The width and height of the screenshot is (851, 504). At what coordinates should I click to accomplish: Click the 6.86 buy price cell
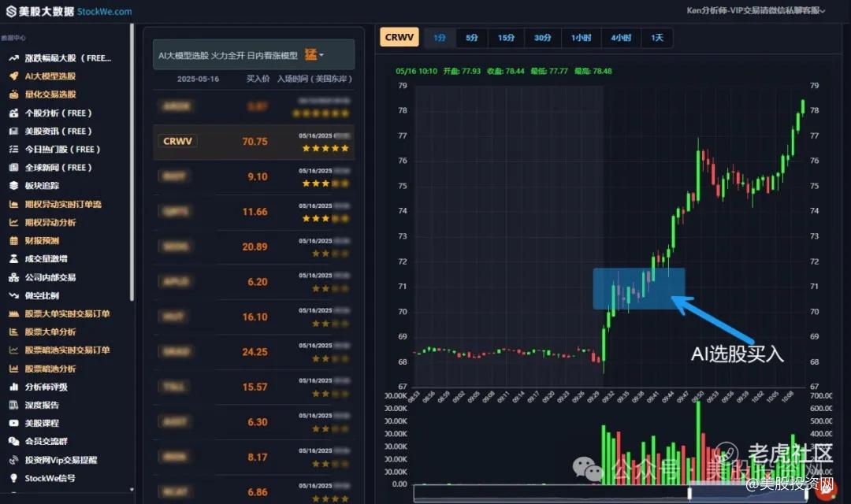pos(257,492)
